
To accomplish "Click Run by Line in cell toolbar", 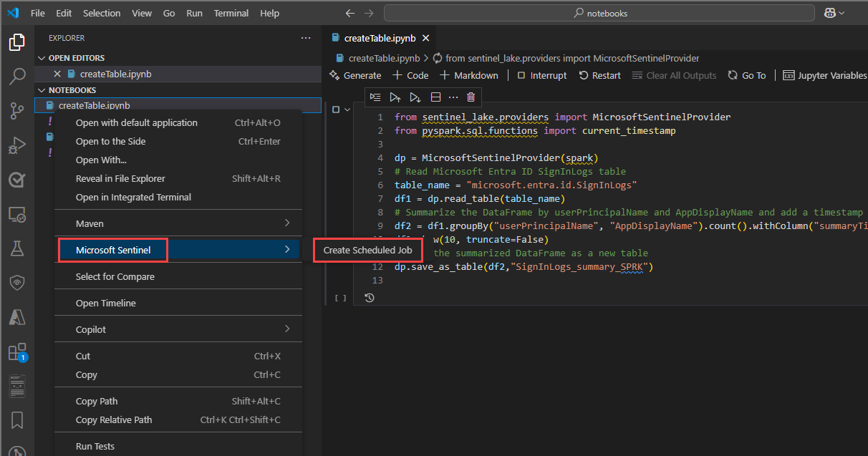I will [375, 97].
